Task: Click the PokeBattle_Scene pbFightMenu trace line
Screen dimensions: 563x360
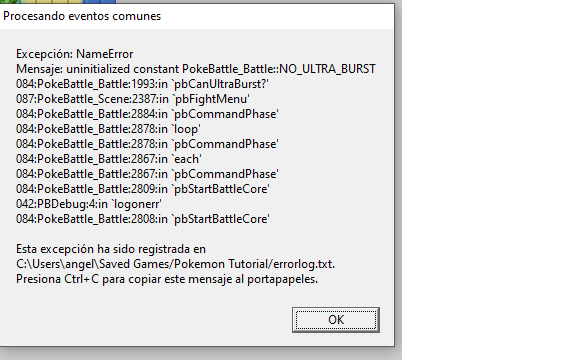Action: 133,99
